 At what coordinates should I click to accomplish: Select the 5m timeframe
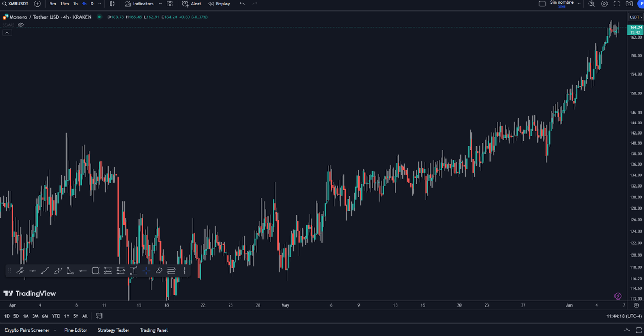tap(53, 4)
